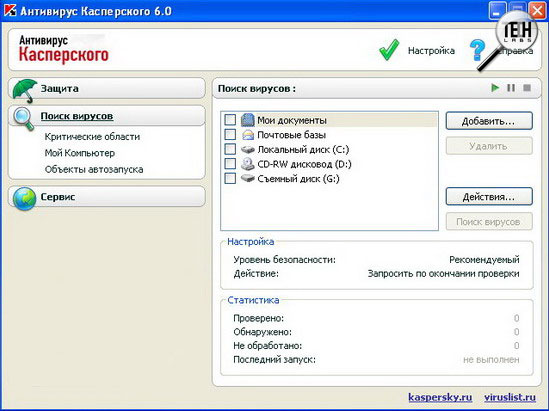The width and height of the screenshot is (549, 411).
Task: Click the Добавить... button
Action: coord(489,121)
